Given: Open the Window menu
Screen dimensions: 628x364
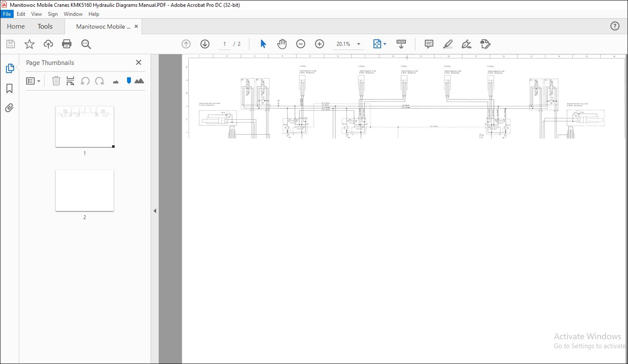Looking at the screenshot, I should tap(73, 14).
